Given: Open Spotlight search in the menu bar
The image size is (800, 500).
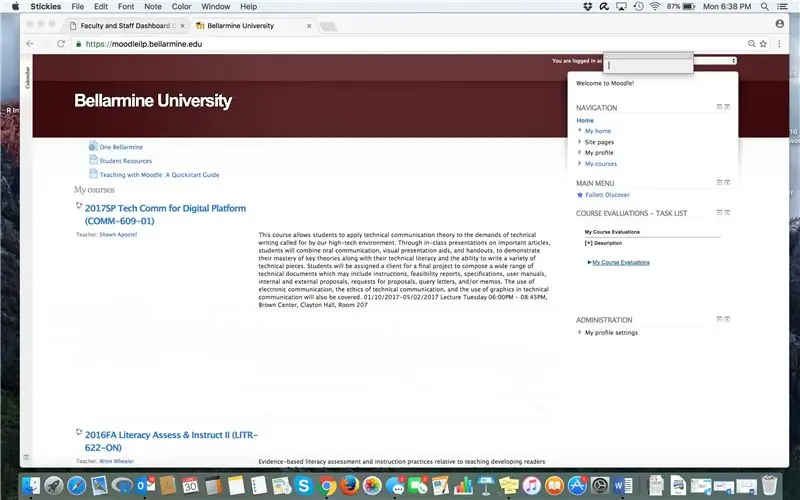Looking at the screenshot, I should (764, 7).
